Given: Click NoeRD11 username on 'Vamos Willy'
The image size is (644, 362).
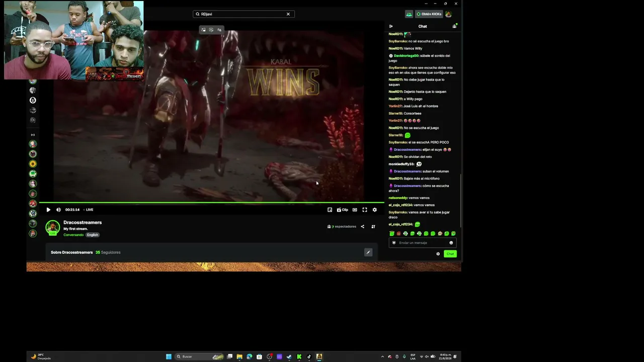Looking at the screenshot, I should point(395,48).
